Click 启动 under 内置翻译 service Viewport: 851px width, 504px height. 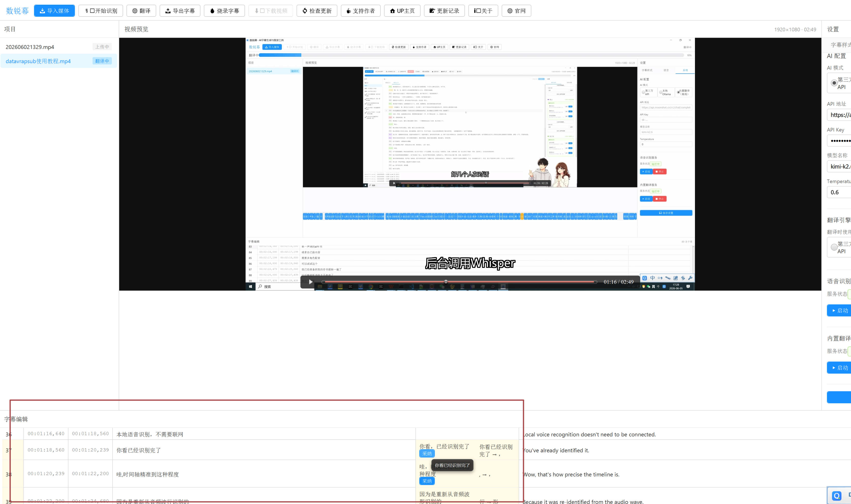pos(839,368)
